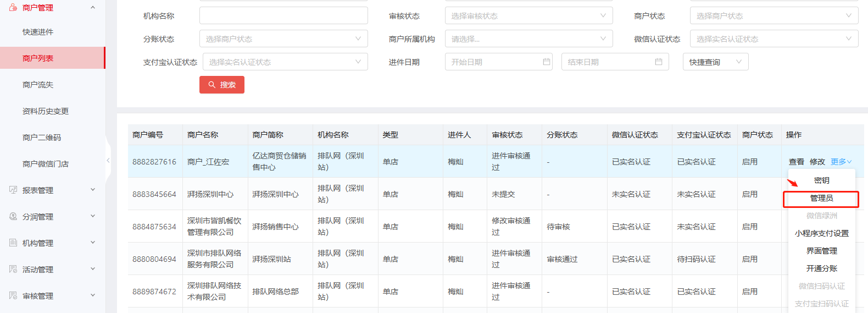Choose 开通分账 from the 更多 menu
Viewport: 868px width, 313px height.
822,268
